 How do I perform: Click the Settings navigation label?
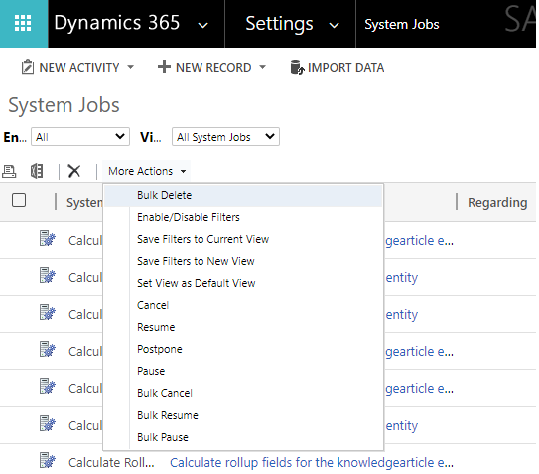(279, 24)
